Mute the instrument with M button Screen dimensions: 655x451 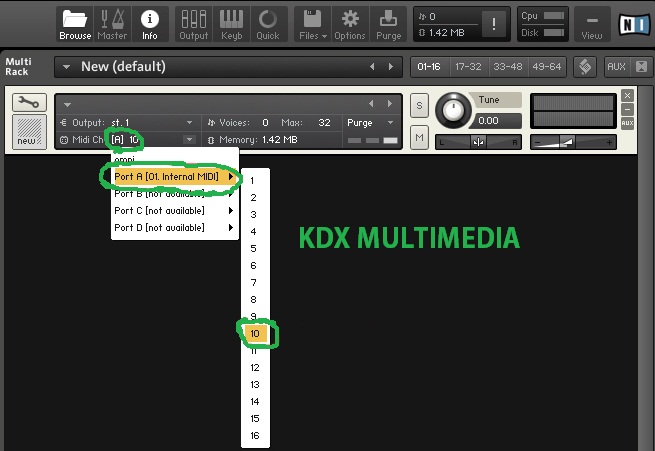tap(419, 137)
